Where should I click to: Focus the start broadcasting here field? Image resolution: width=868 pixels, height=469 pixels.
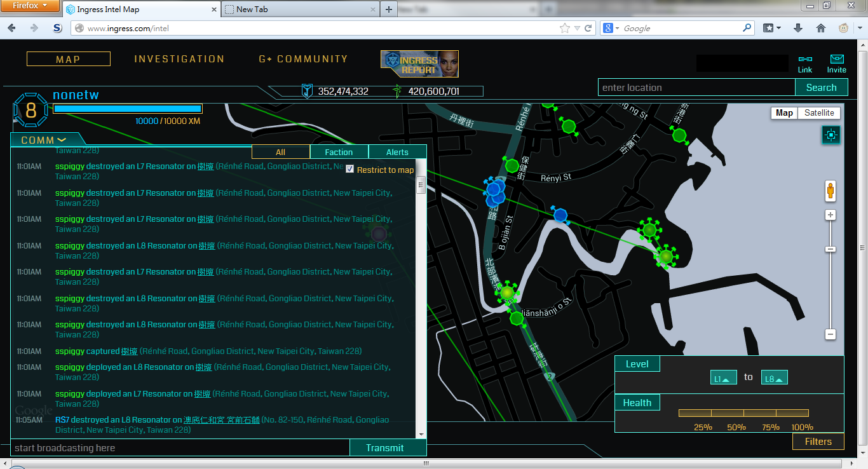pyautogui.click(x=180, y=447)
